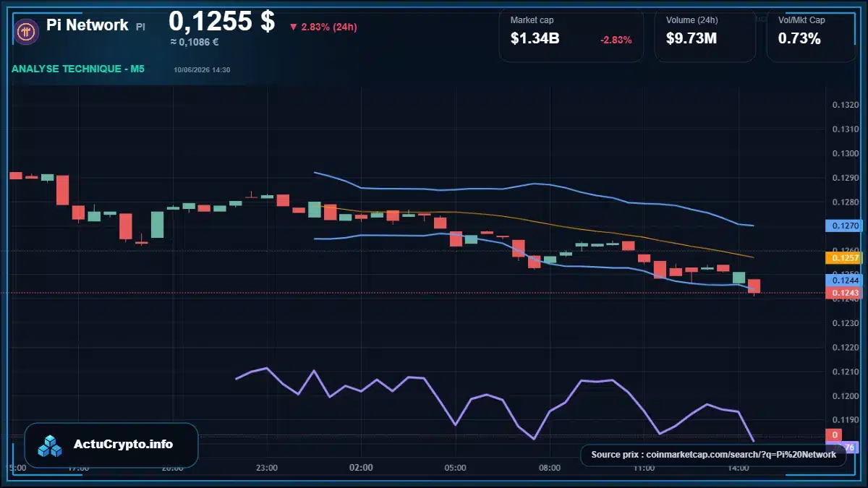
Task: Click the "ANALYSE TECHNIQUE - M5" heading
Action: [78, 69]
